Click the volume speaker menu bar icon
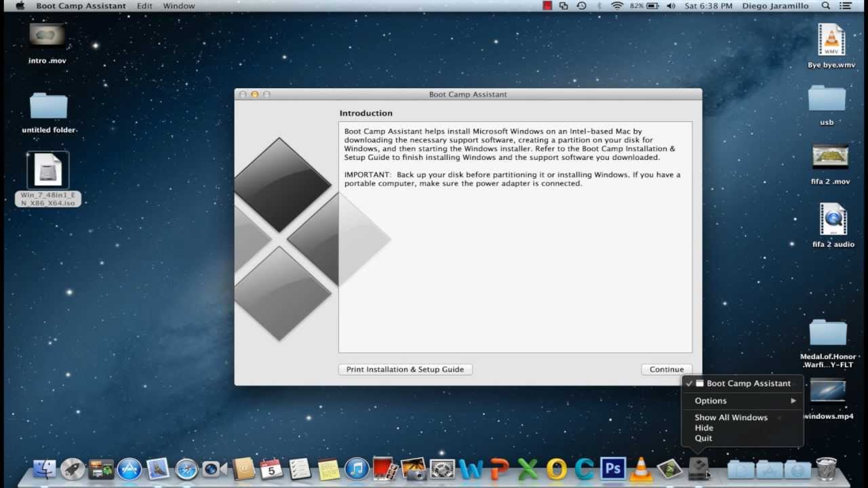Screen dimensions: 868x488 [671, 5]
